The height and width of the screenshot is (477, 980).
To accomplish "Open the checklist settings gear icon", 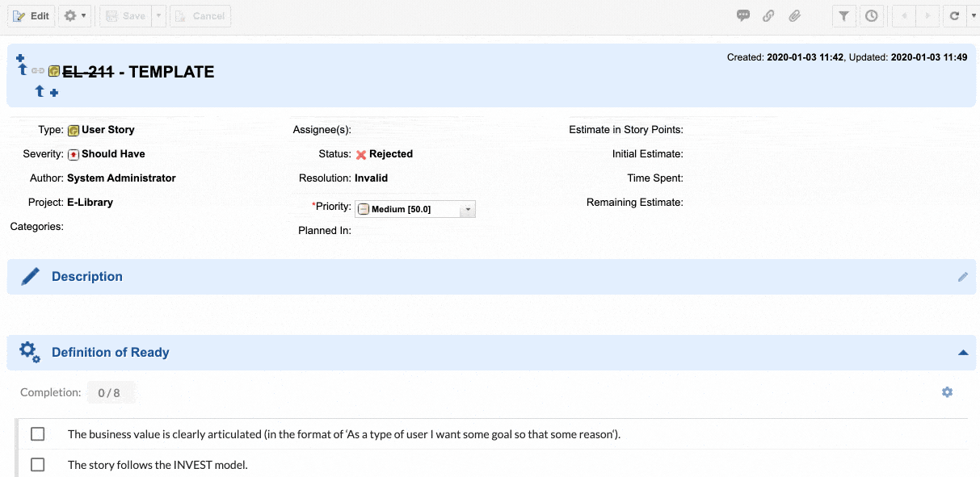I will (947, 392).
